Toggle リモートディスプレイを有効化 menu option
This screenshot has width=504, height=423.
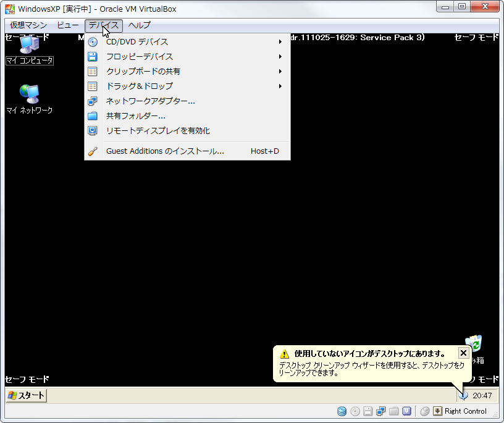tap(158, 131)
